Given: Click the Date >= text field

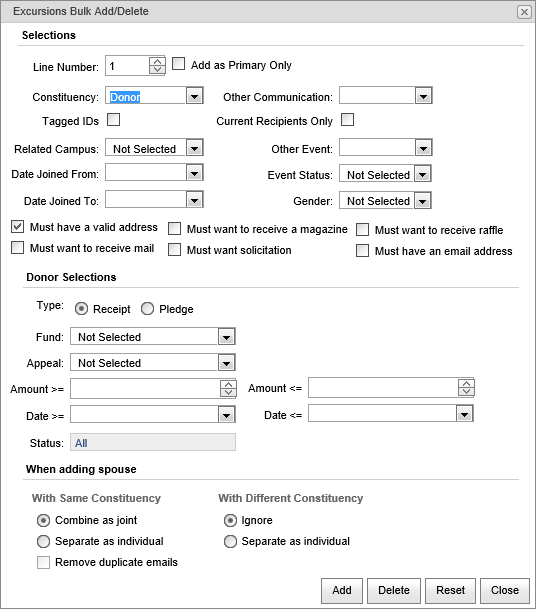Looking at the screenshot, I should (x=144, y=415).
